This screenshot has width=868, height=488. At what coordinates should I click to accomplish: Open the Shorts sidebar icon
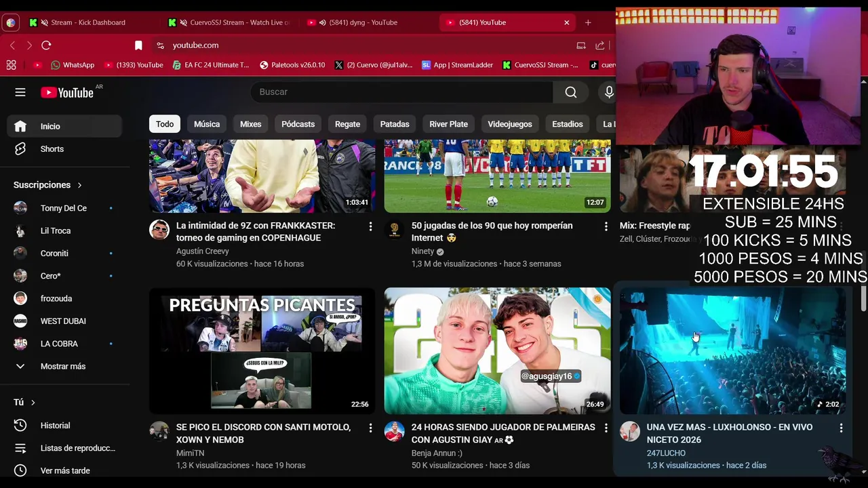pyautogui.click(x=20, y=149)
